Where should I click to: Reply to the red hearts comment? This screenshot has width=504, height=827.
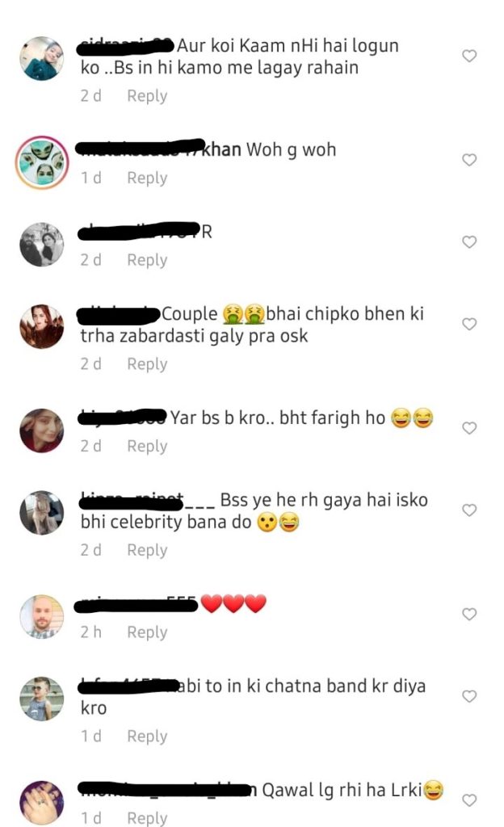[147, 632]
